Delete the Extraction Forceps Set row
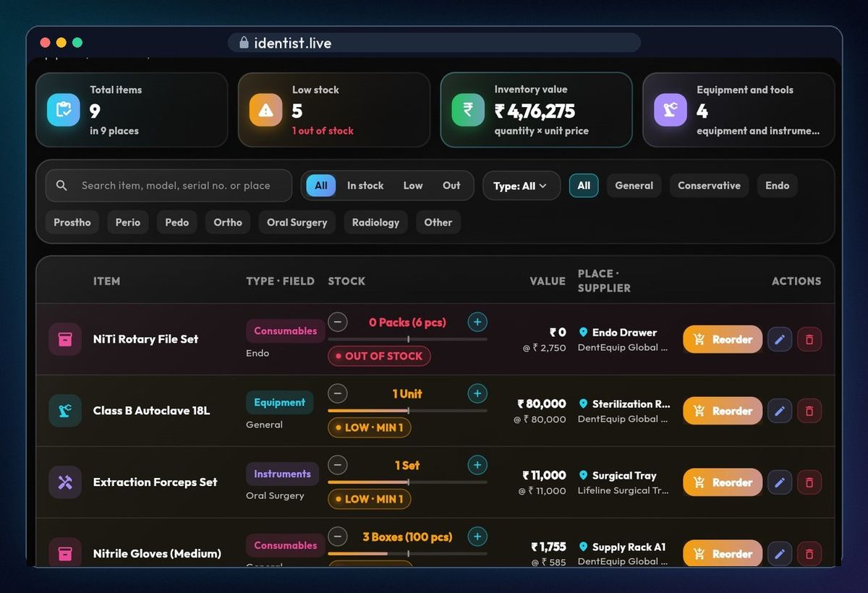 click(809, 482)
